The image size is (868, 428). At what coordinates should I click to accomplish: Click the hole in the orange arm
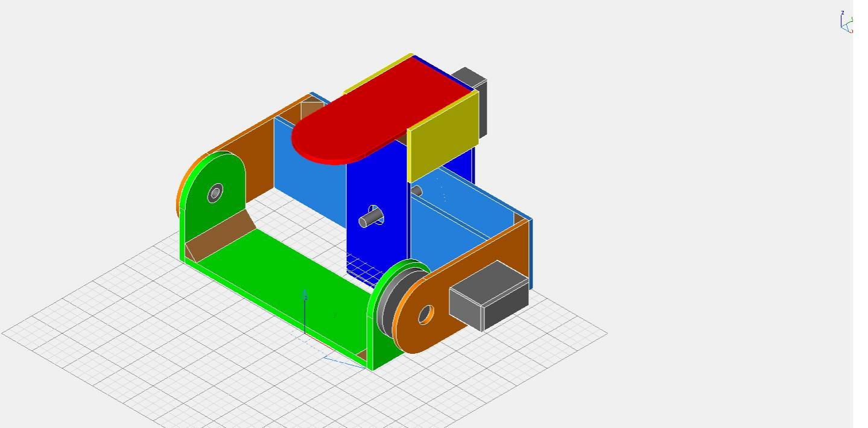(x=425, y=314)
